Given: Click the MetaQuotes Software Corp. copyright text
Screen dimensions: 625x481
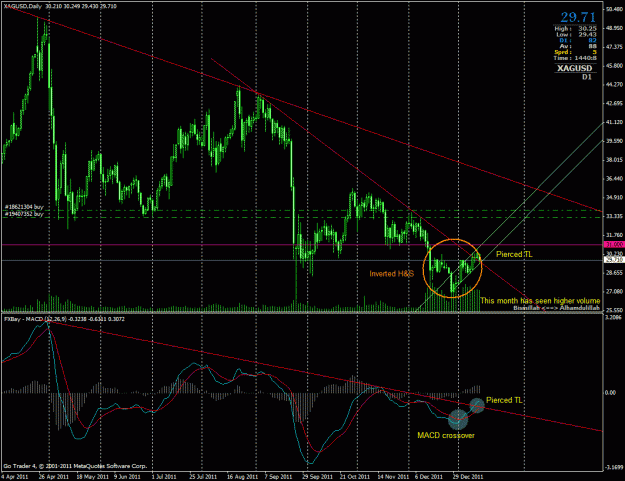Looking at the screenshot, I should 75,466.
